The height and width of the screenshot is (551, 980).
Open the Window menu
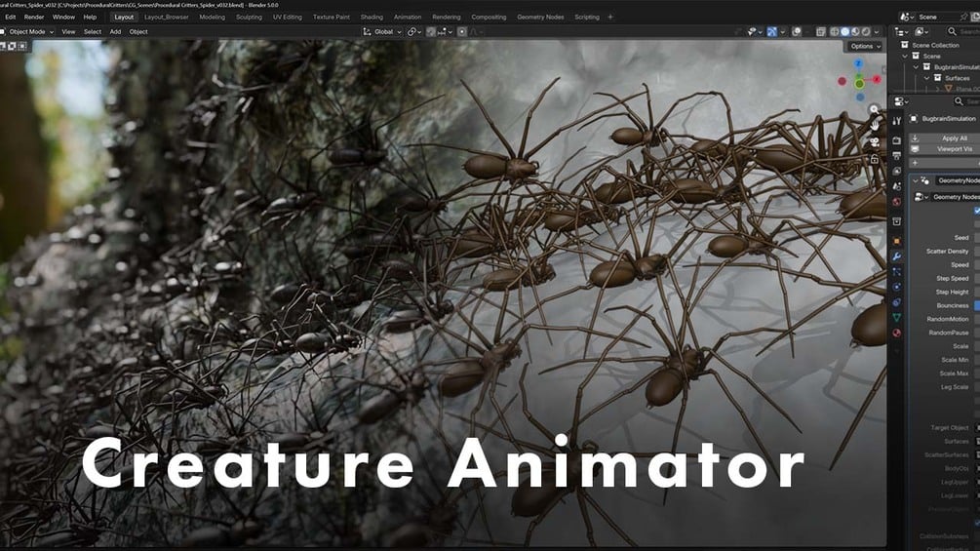click(63, 17)
